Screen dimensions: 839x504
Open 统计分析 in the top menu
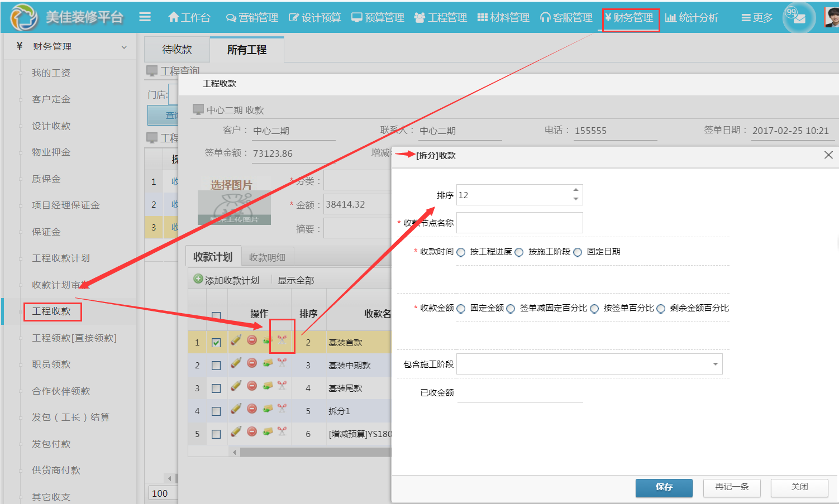point(693,17)
